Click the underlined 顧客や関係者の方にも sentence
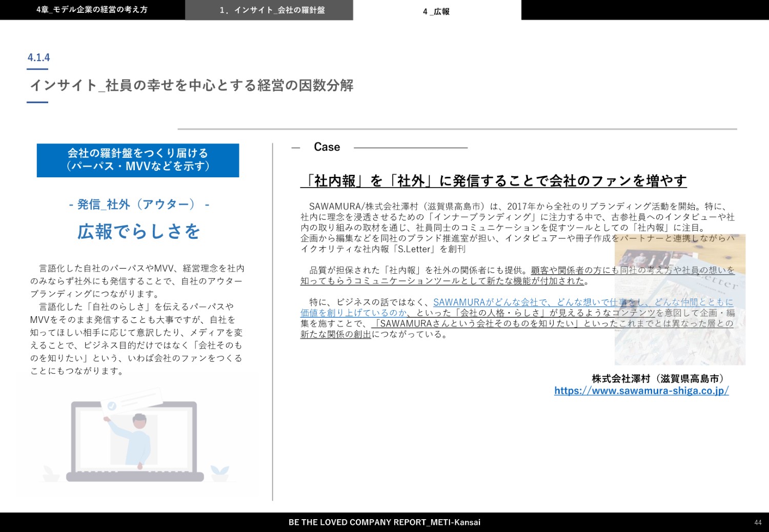 [632, 270]
